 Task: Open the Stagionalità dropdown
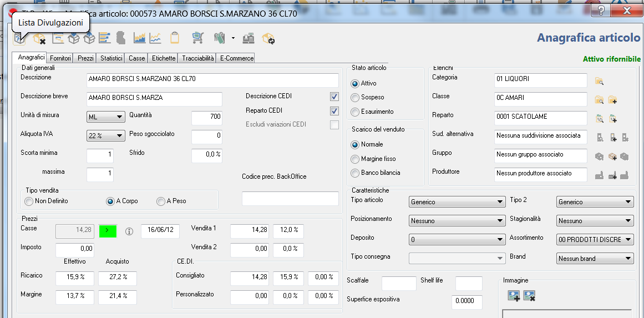[595, 221]
